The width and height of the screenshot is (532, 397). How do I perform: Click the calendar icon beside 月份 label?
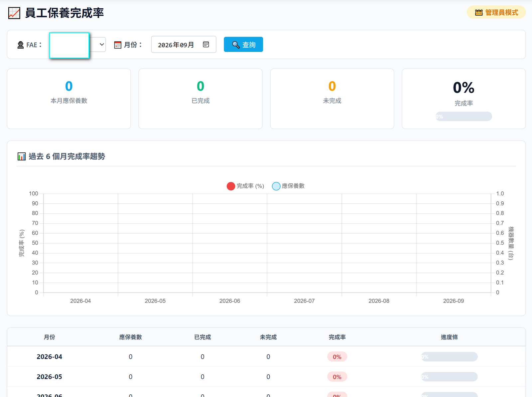click(x=118, y=45)
